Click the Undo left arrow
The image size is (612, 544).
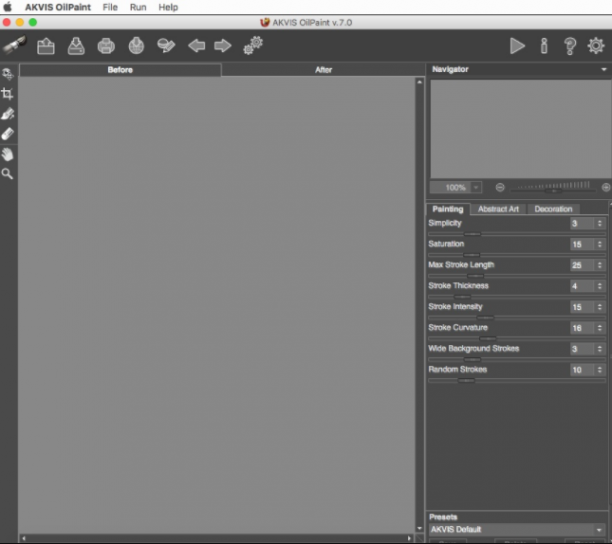(x=196, y=46)
